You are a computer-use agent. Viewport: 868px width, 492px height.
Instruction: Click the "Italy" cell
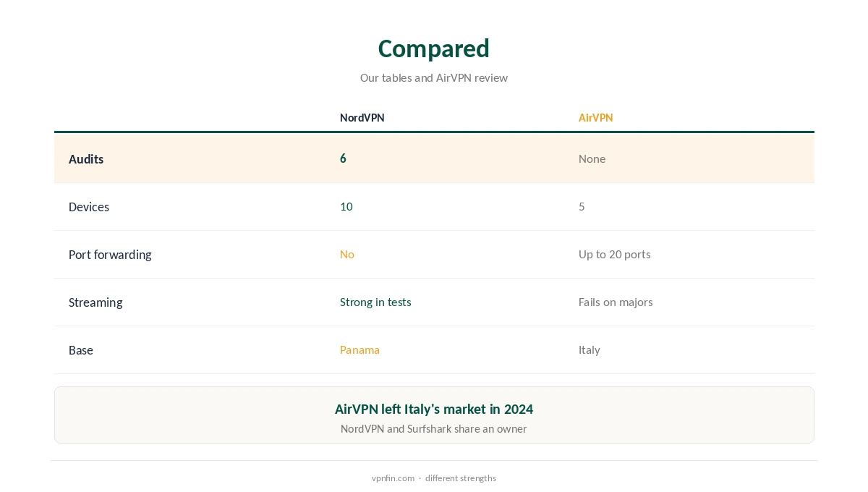click(x=590, y=349)
